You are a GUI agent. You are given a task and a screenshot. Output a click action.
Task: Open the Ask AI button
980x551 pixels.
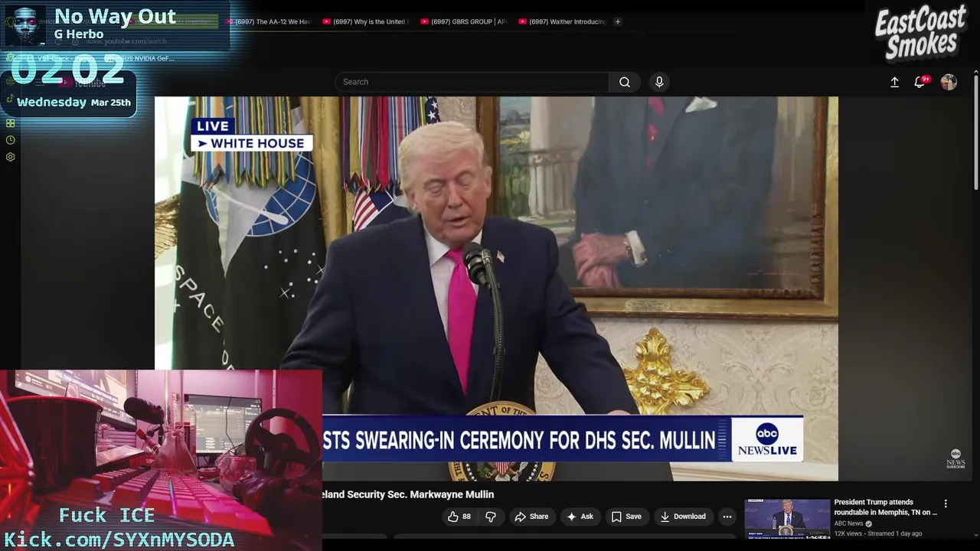[580, 517]
